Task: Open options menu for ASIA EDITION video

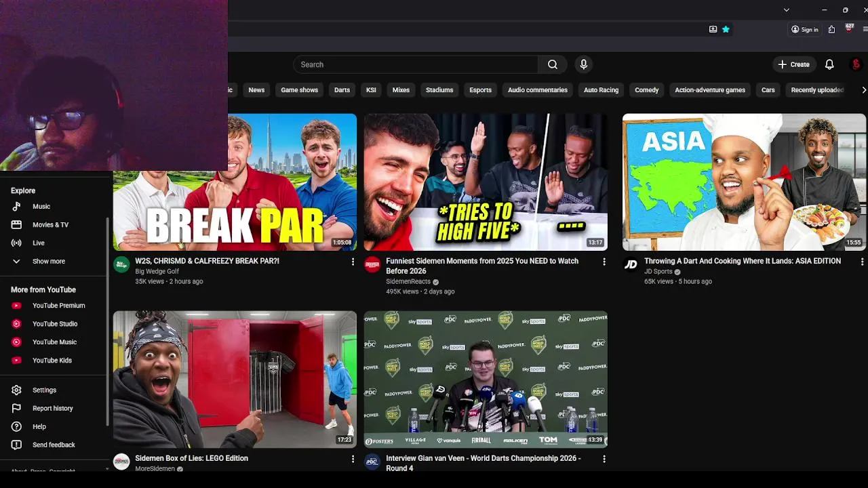Action: (x=862, y=262)
